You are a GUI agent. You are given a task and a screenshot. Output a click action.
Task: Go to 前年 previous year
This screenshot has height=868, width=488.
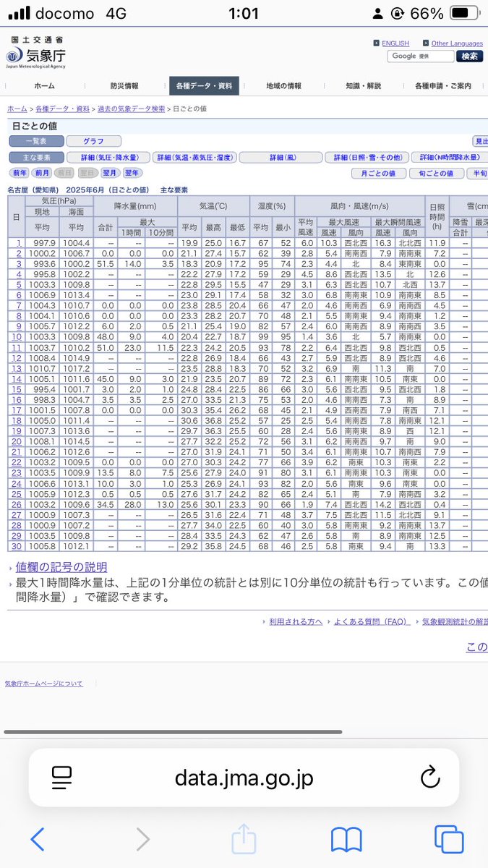[x=20, y=173]
